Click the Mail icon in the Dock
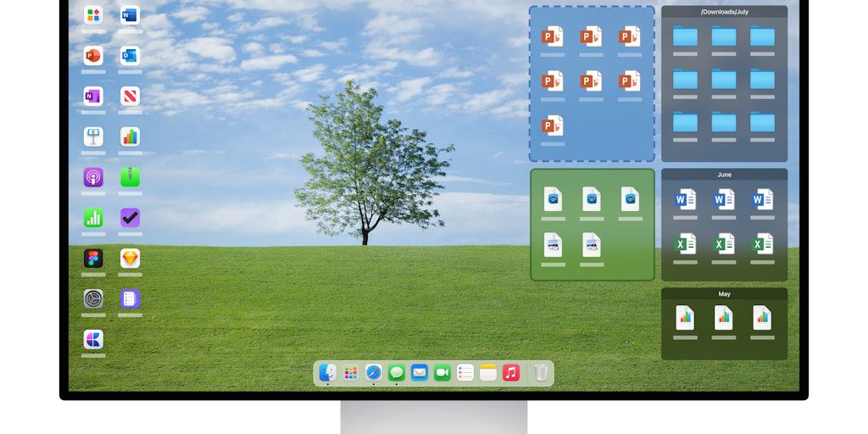Screen dimensions: 868x434 tap(420, 373)
